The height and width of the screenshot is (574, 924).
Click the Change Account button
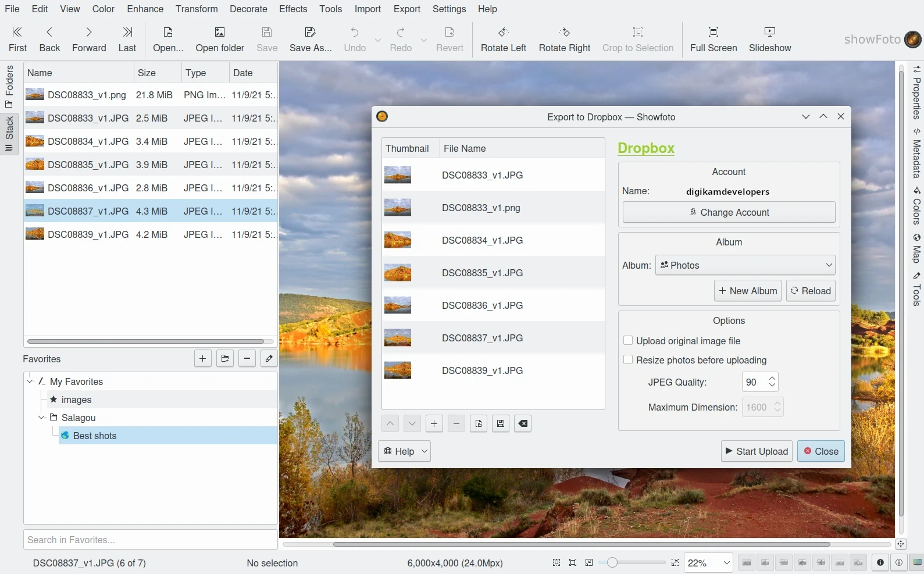729,212
